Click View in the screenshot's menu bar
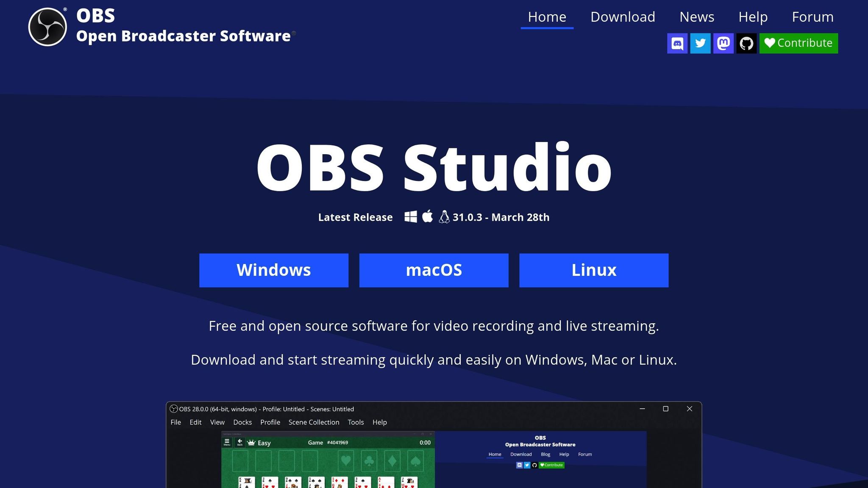 tap(217, 422)
